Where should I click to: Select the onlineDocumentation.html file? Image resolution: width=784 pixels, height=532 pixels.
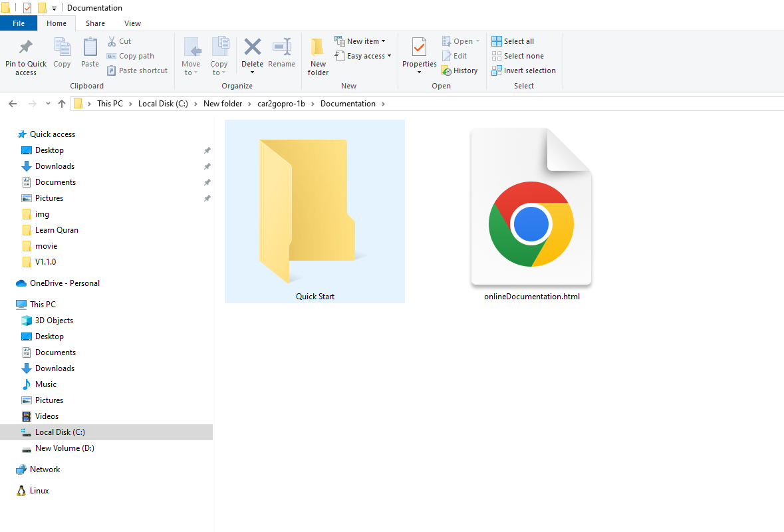click(531, 214)
